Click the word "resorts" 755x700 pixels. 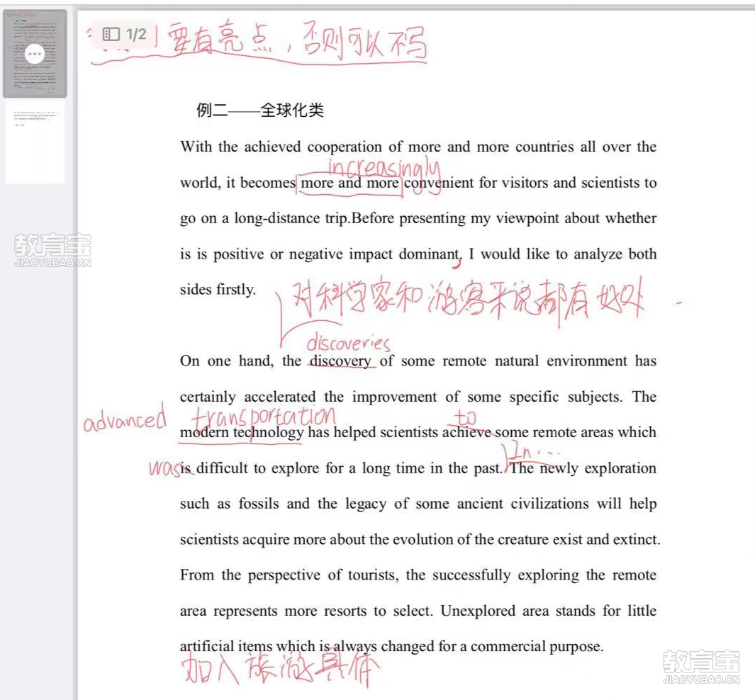345,611
